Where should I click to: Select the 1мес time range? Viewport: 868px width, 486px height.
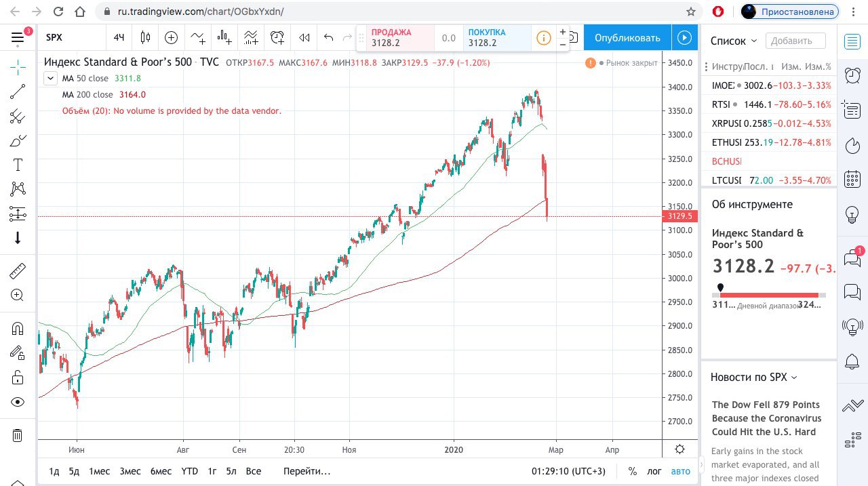click(x=99, y=471)
